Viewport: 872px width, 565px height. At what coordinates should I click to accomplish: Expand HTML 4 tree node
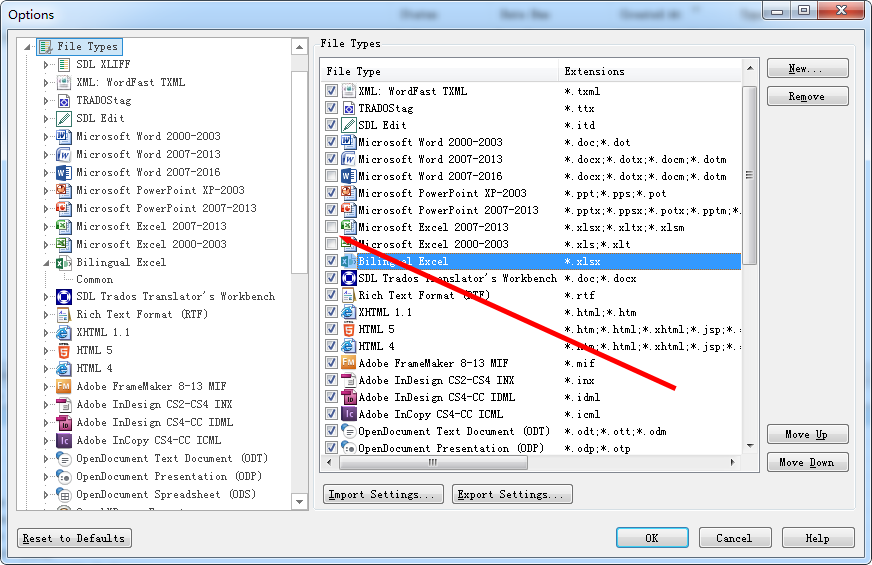tap(46, 369)
